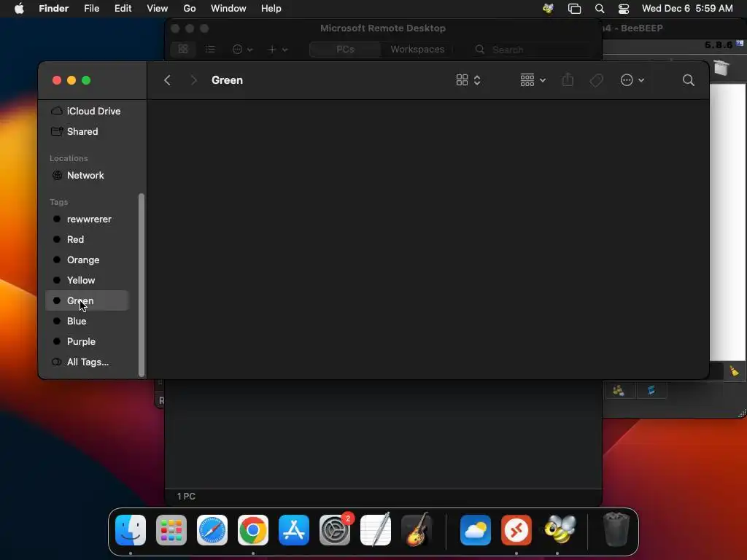Open TextEdit from the Dock
Image resolution: width=747 pixels, height=560 pixels.
376,529
